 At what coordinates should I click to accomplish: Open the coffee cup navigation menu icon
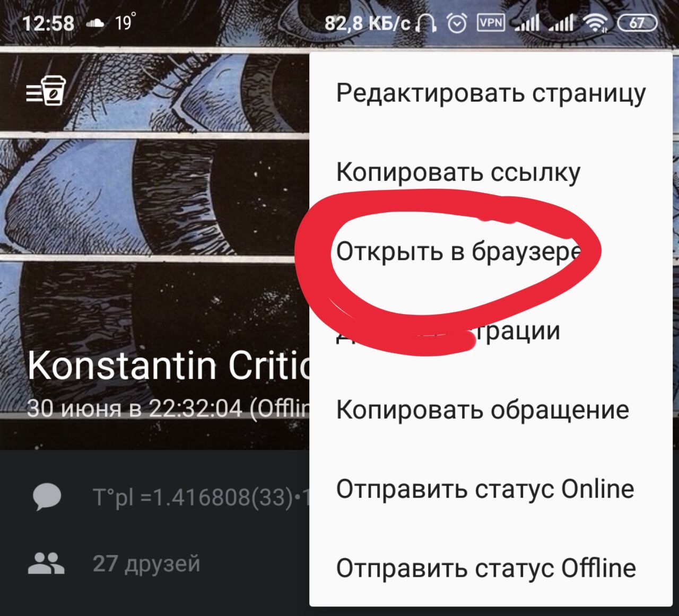pyautogui.click(x=47, y=91)
